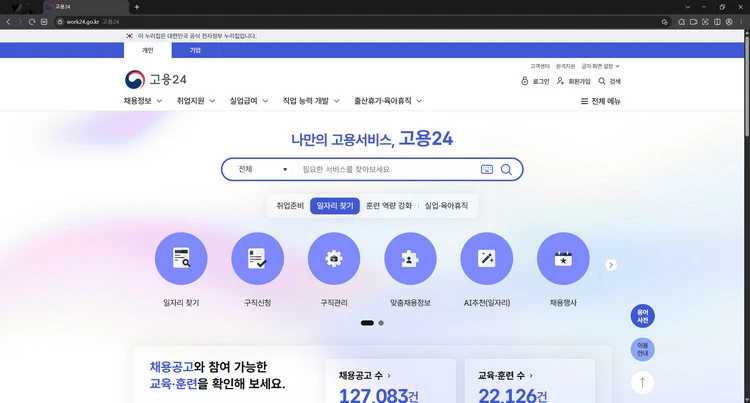Switch to the second carousel page dot

[x=381, y=323]
